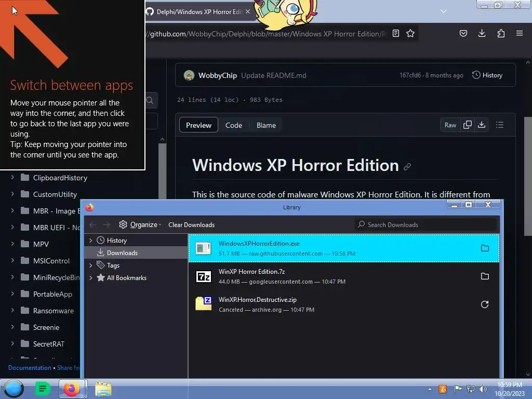Click Clear Downloads in Library
Screen dimensions: 532x399
tap(191, 224)
